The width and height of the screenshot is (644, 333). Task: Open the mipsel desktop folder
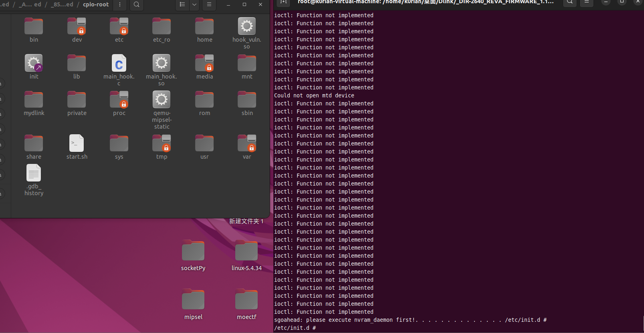tap(193, 305)
